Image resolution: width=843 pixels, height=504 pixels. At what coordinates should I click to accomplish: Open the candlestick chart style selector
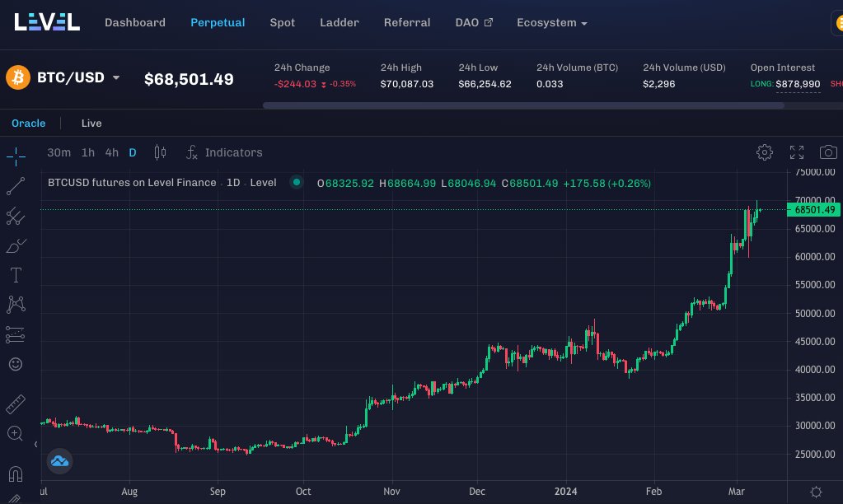point(160,152)
